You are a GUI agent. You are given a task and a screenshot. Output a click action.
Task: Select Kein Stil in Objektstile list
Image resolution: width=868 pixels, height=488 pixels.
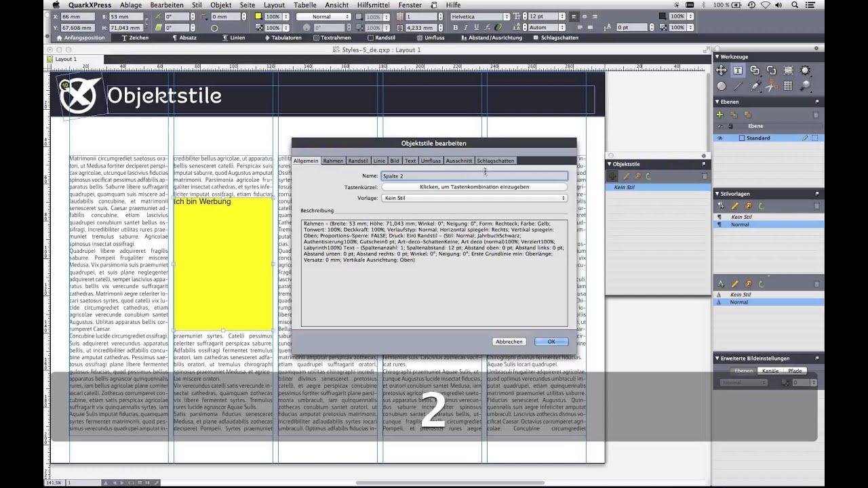click(x=658, y=187)
